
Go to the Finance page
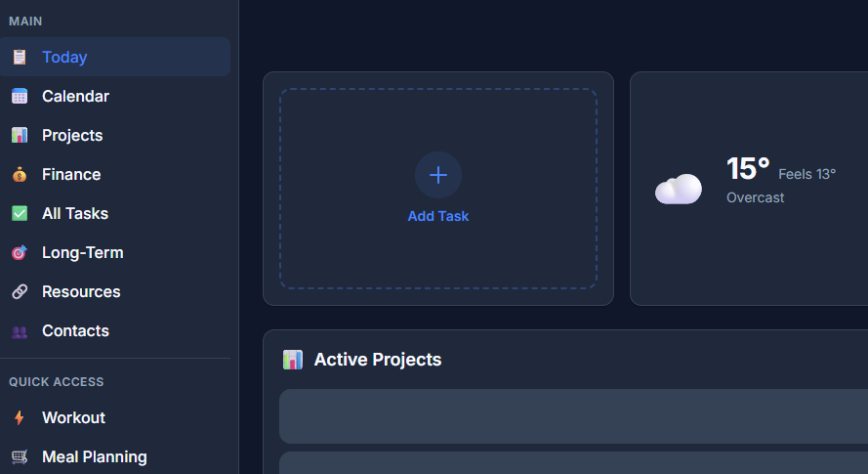tap(71, 174)
